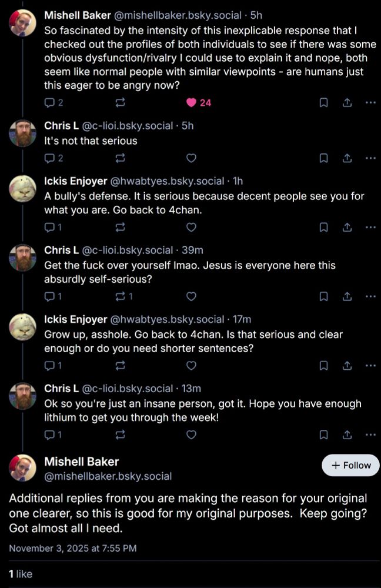Bookmark Ickis Enjoyer's "A bully's defense" reply
This screenshot has height=588, width=381.
click(323, 227)
